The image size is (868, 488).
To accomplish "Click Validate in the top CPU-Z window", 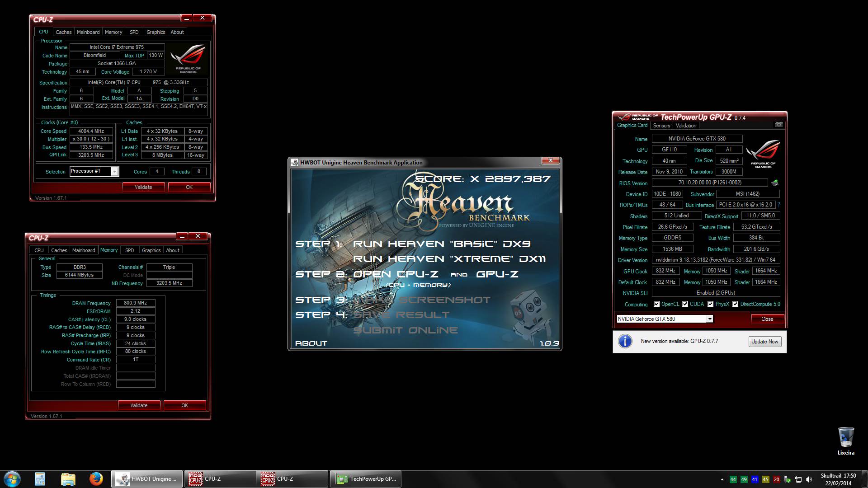I will coord(143,187).
